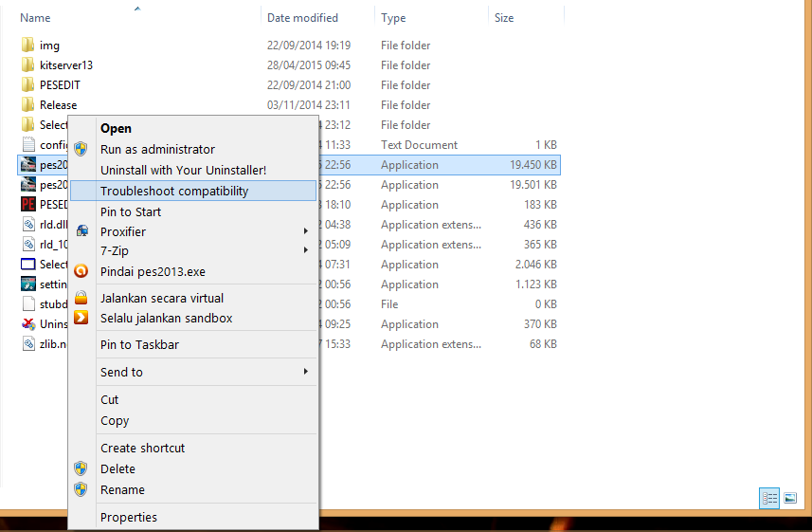
Task: Choose Open from the context menu
Action: 192,128
